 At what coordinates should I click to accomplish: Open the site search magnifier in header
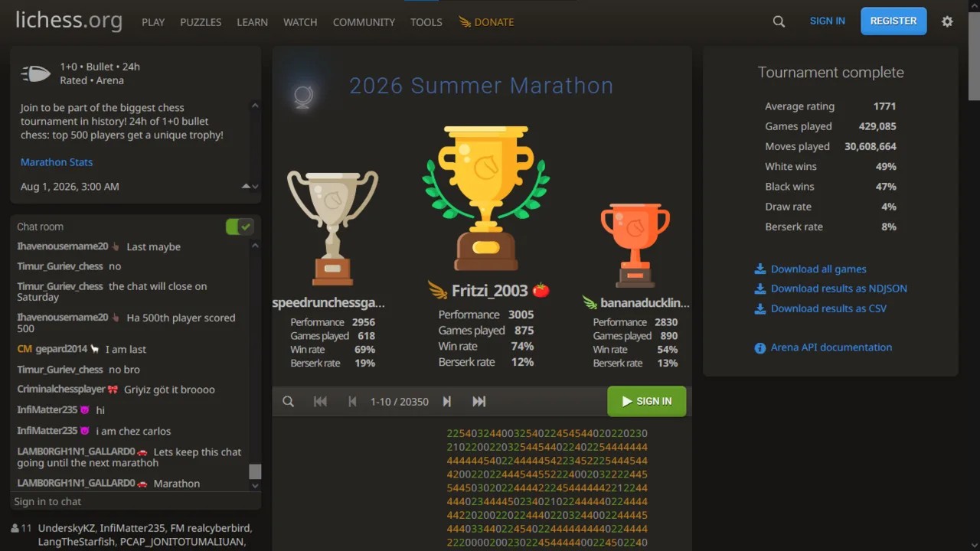pyautogui.click(x=779, y=21)
